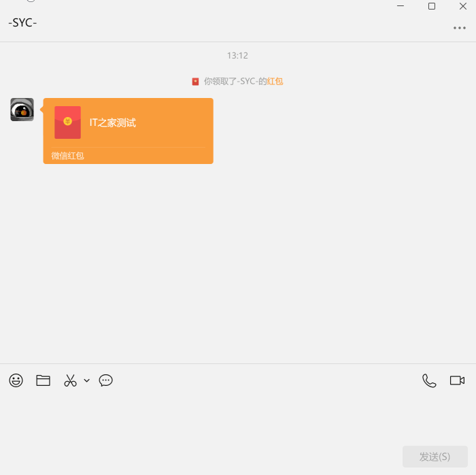Open chat history bubble icon
476x475 pixels.
pos(105,380)
